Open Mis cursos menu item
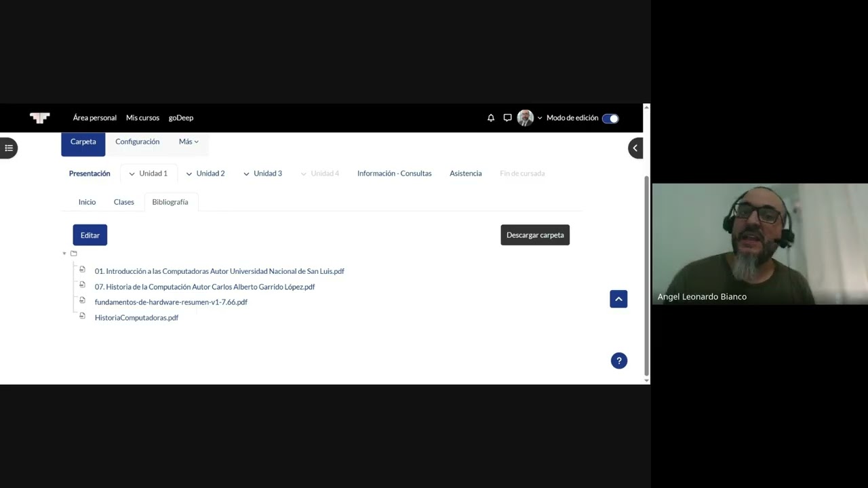Viewport: 868px width, 488px height. click(142, 118)
